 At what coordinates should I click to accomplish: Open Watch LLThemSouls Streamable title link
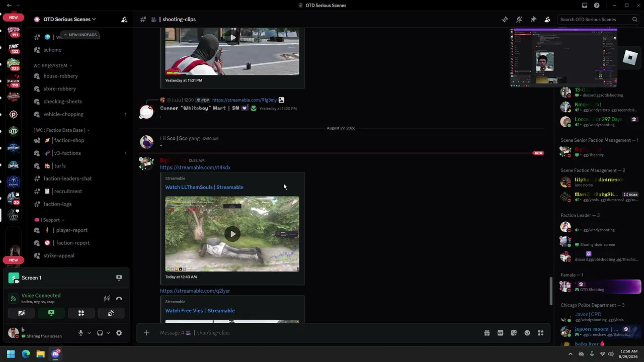coord(204,187)
